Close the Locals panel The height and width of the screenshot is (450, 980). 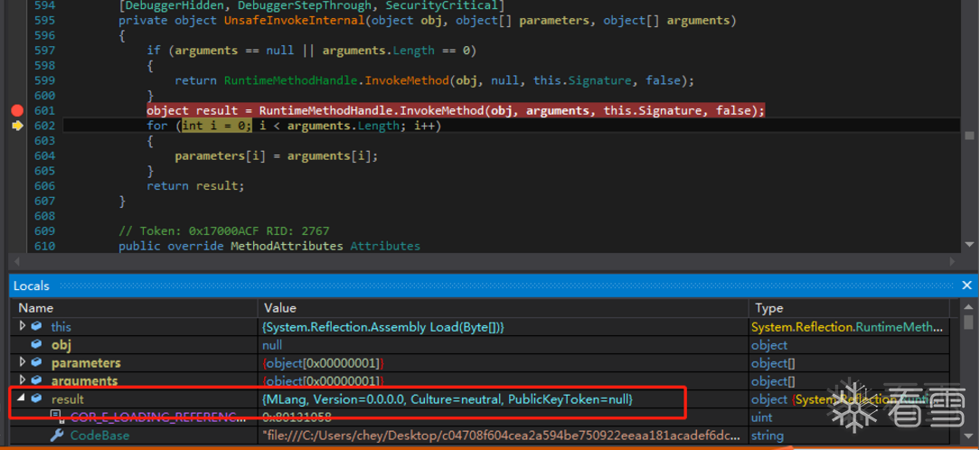click(x=966, y=286)
